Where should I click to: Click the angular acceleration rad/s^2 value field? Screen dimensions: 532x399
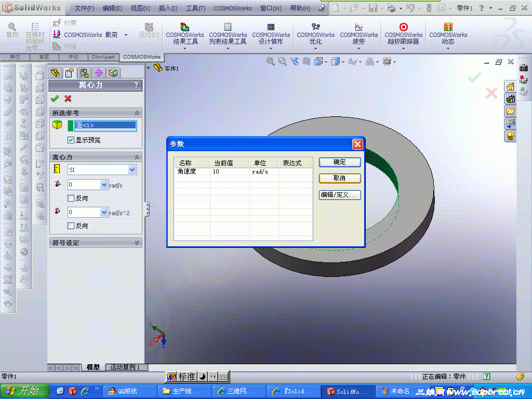(84, 212)
